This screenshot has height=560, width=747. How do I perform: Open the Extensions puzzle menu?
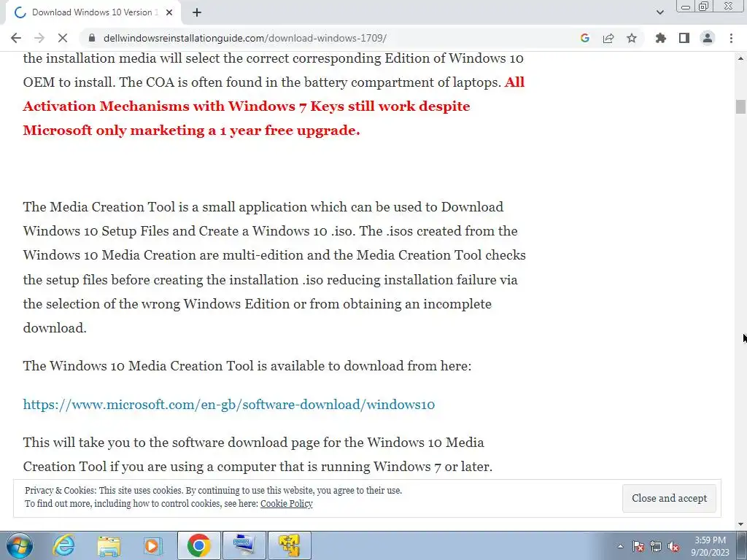[x=661, y=38]
